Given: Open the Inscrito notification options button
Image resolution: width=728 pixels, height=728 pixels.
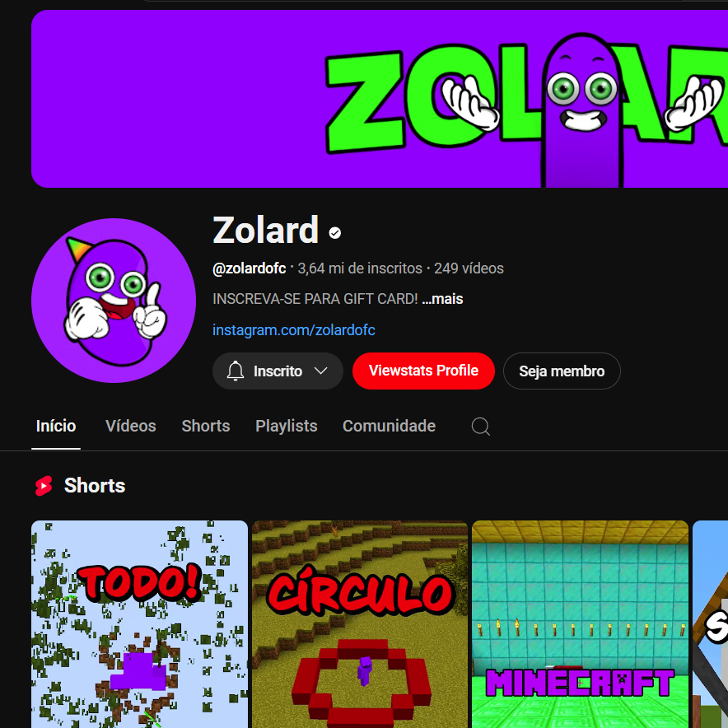Looking at the screenshot, I should (278, 371).
